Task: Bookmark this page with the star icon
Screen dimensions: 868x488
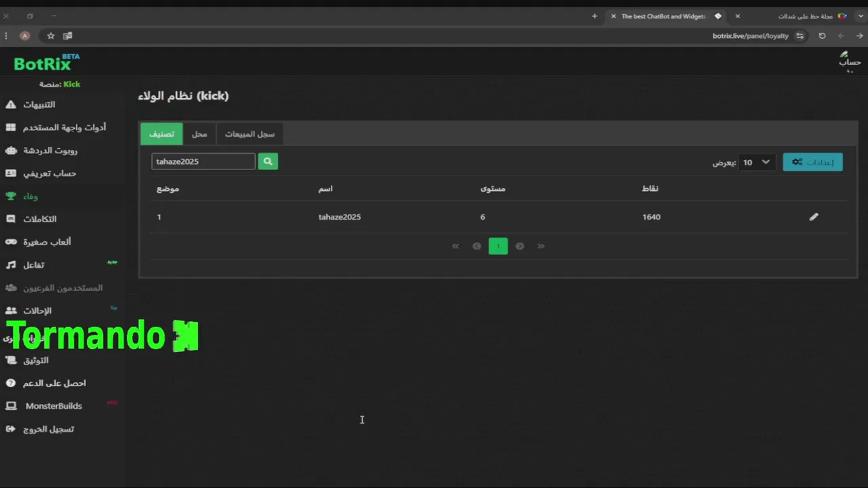Action: pos(51,36)
